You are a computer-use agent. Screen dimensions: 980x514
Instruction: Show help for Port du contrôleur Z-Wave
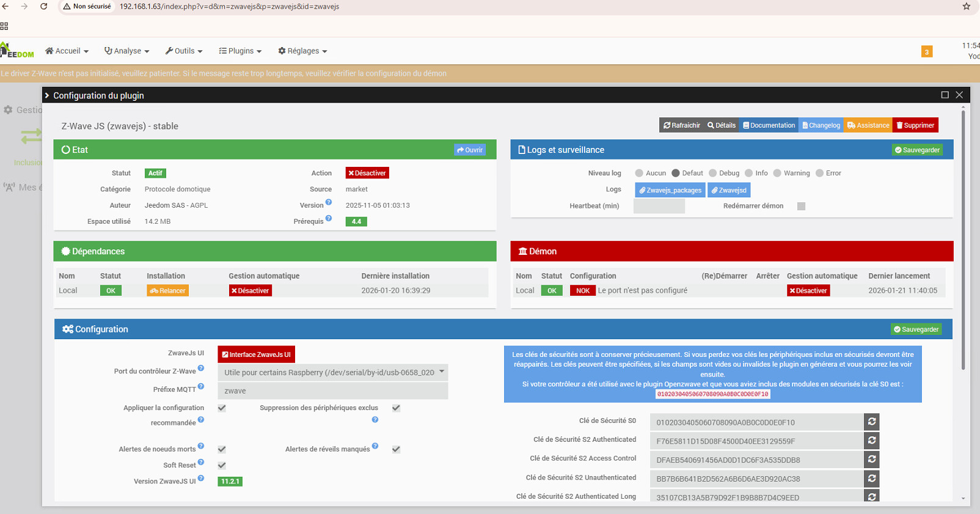(x=201, y=369)
